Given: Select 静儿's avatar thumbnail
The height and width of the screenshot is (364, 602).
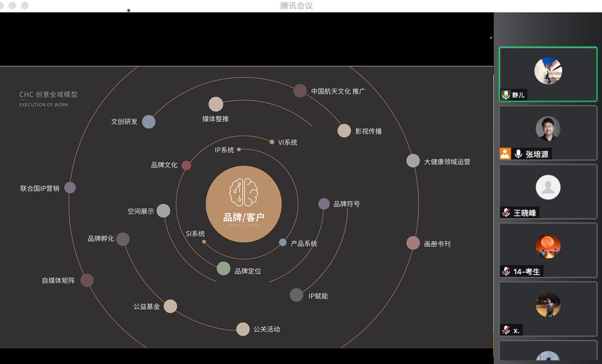Looking at the screenshot, I should pos(548,71).
